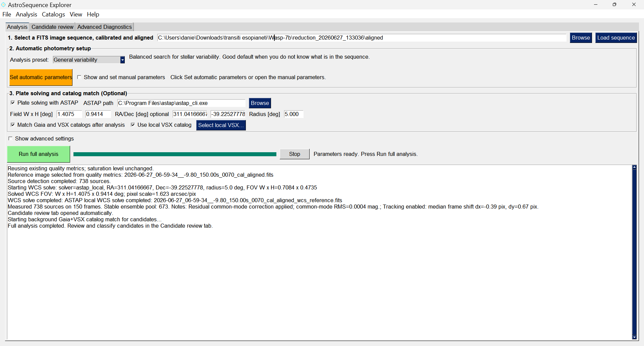Click the FITS sequence path field
The height and width of the screenshot is (346, 644).
pos(362,38)
